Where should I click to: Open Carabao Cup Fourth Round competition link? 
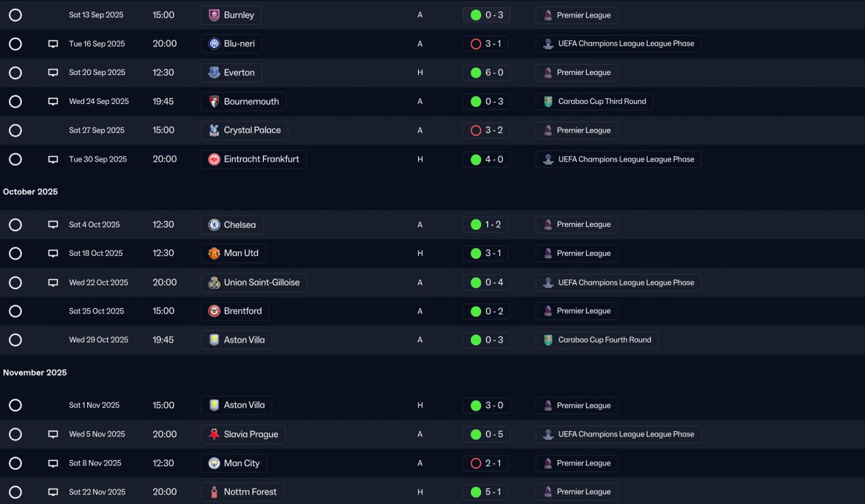point(597,340)
